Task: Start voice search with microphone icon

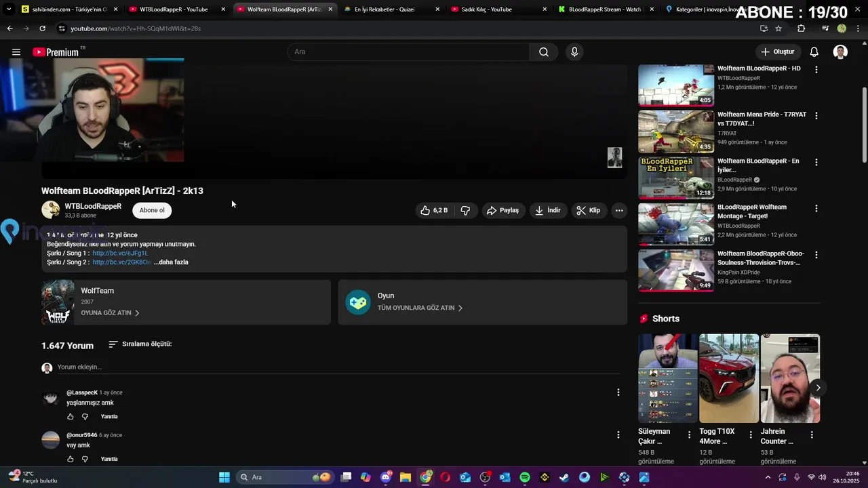Action: 574,52
